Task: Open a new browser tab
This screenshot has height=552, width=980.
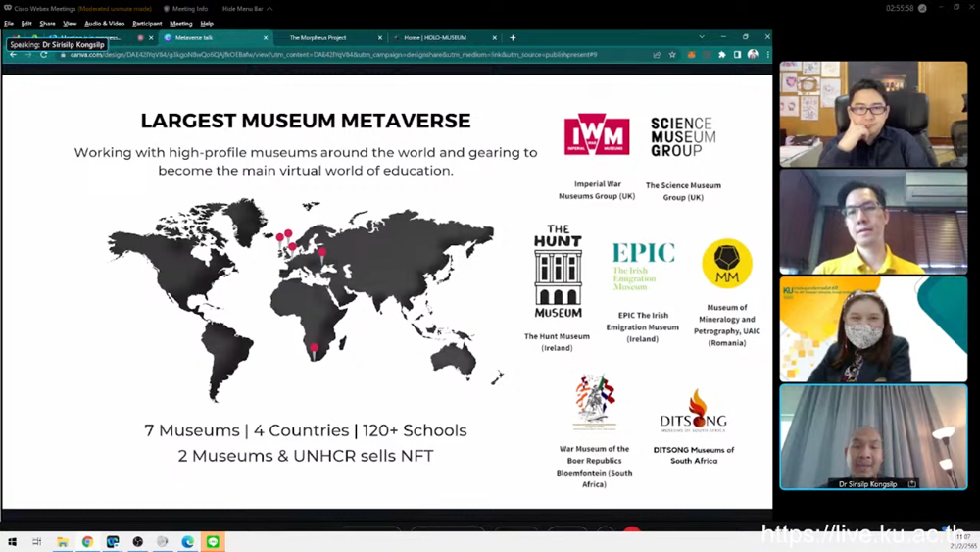Action: (513, 37)
